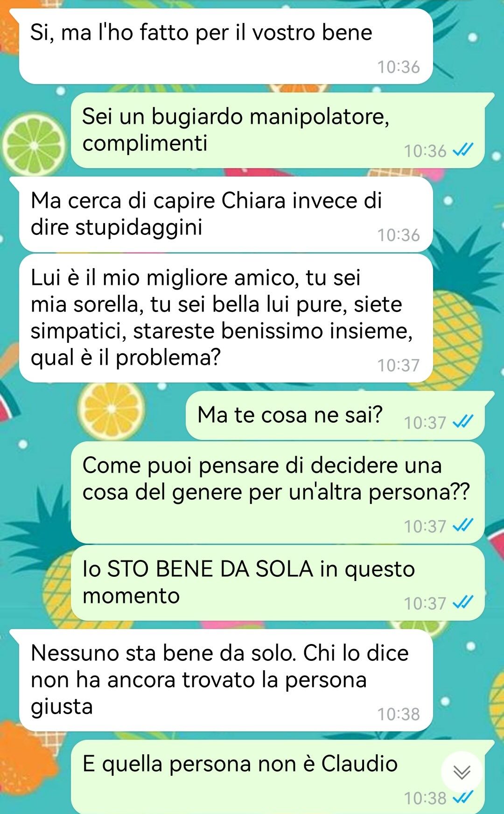Click the 10:38 timestamp on 'Nessuno sta bene da solo'
This screenshot has width=504, height=814.
pyautogui.click(x=399, y=714)
